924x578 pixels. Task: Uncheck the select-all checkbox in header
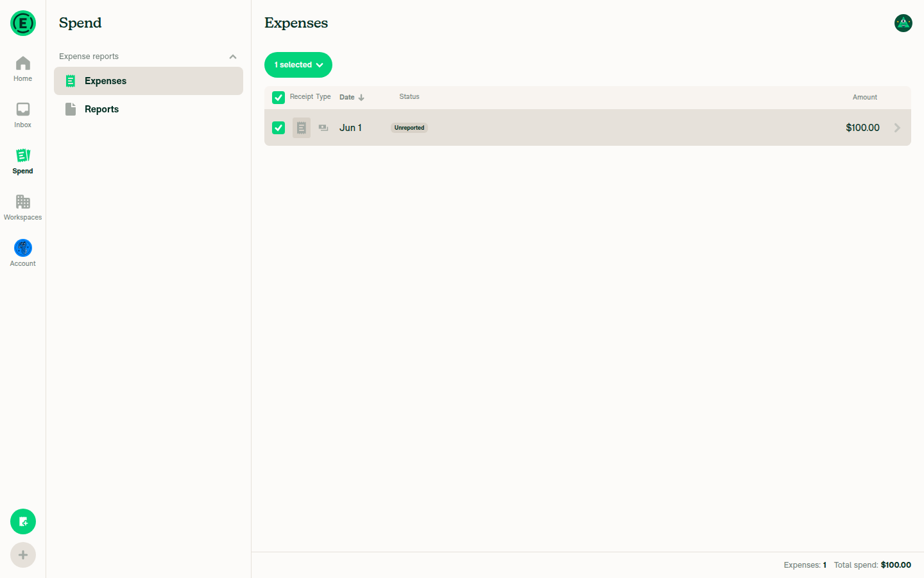278,98
